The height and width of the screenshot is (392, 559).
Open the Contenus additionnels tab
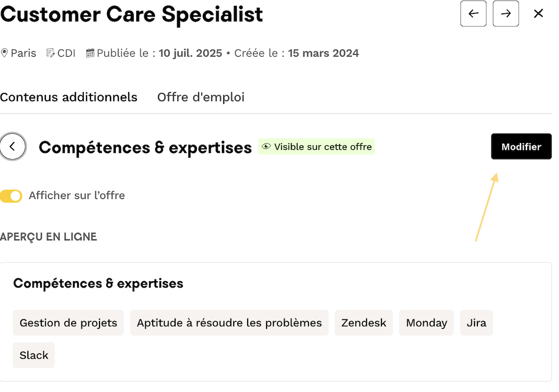pyautogui.click(x=69, y=97)
